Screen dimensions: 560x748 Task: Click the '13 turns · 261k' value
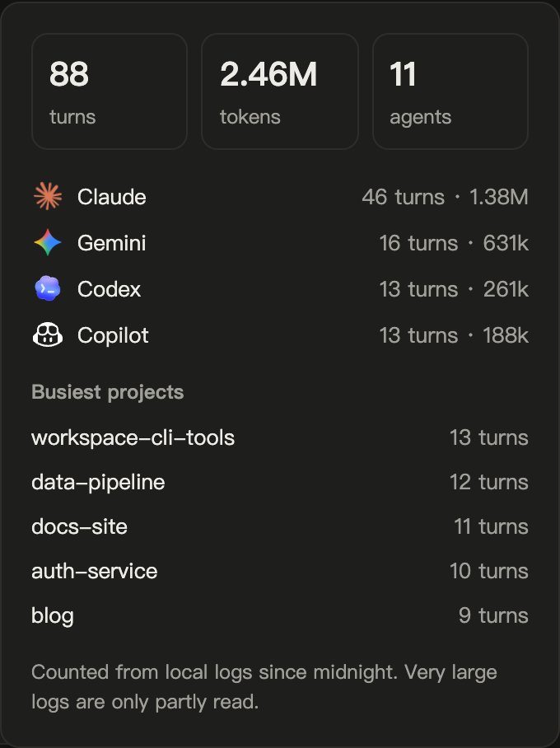coord(454,289)
